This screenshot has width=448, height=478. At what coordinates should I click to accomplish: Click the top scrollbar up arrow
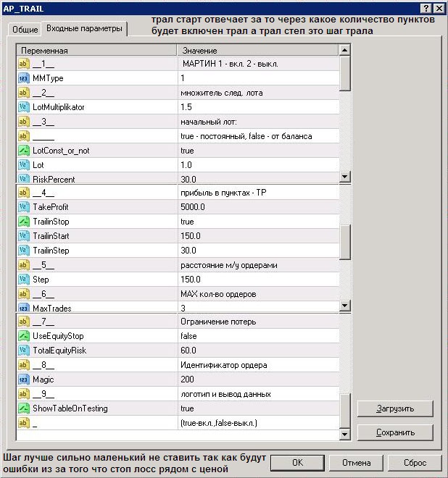coord(345,51)
